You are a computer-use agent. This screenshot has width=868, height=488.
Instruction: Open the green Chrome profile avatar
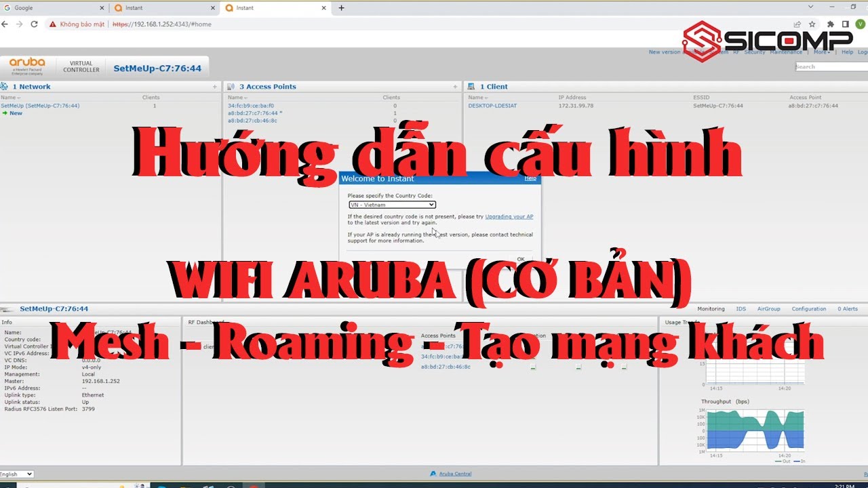point(860,24)
